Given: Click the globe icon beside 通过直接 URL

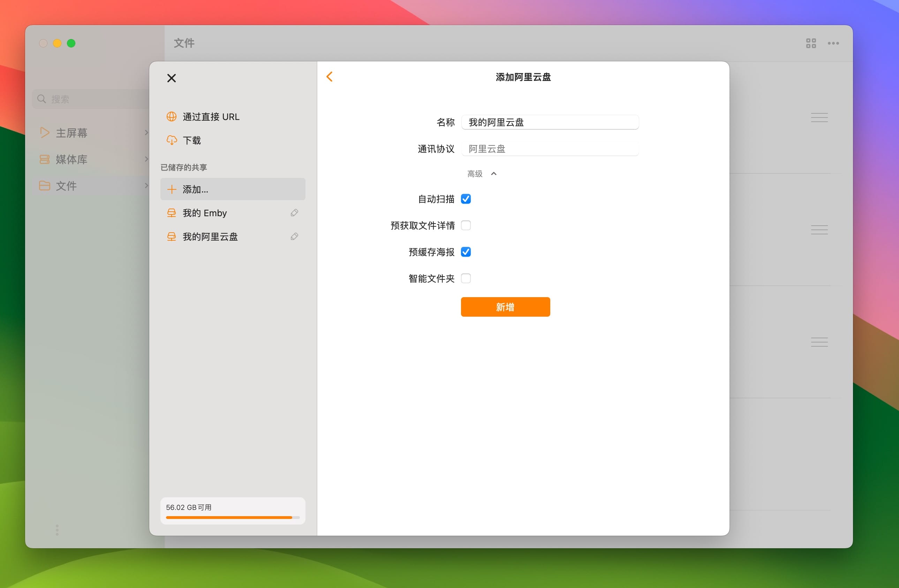Looking at the screenshot, I should [x=172, y=117].
